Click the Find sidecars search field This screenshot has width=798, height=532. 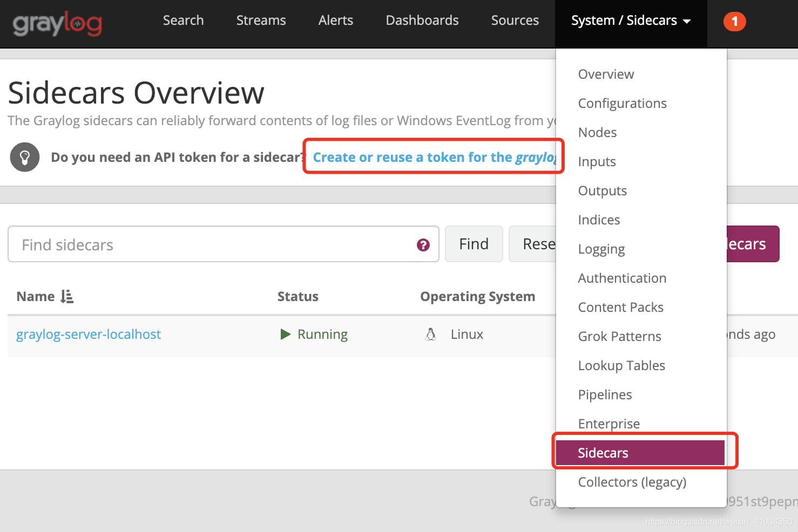pos(224,244)
